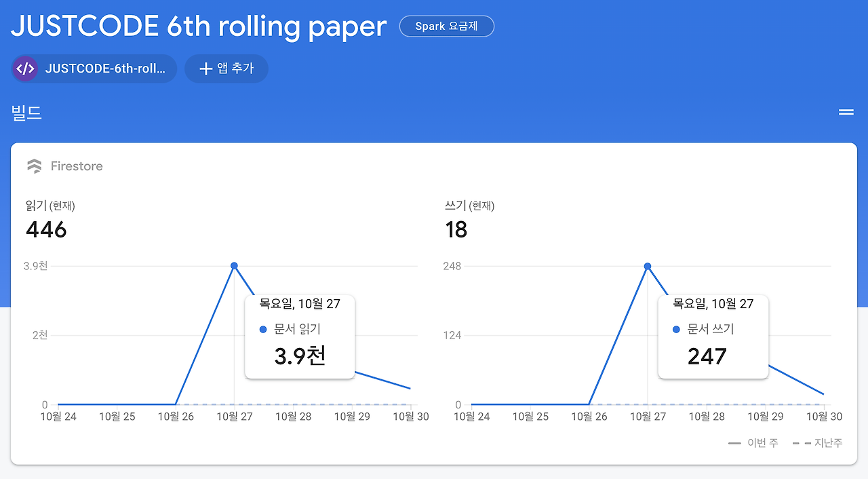
Task: Click the 목요일 10월 27 tooltip card
Action: [x=300, y=337]
